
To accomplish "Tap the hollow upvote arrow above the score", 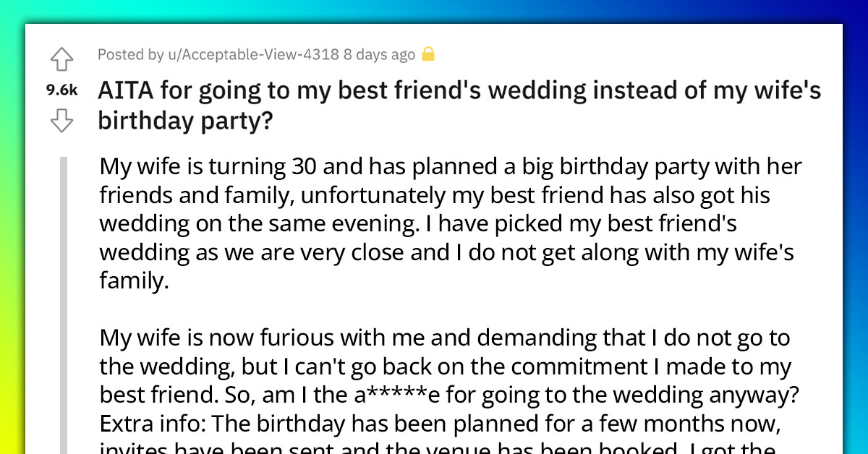I will 62,59.
